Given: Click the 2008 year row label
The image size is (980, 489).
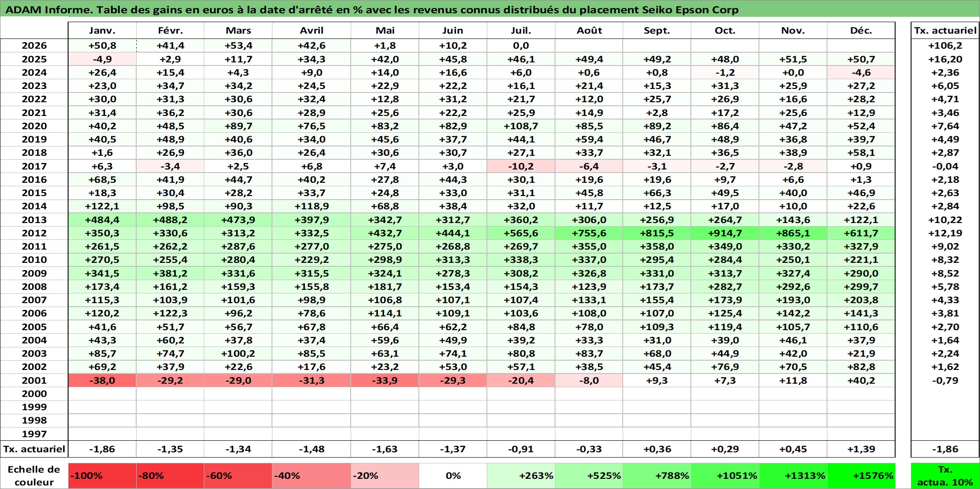Looking at the screenshot, I should [x=34, y=287].
